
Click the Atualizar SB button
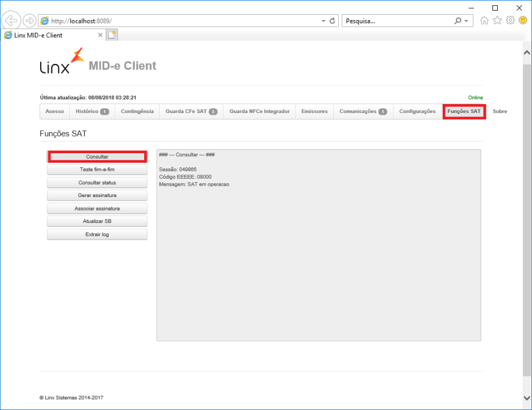click(x=97, y=221)
